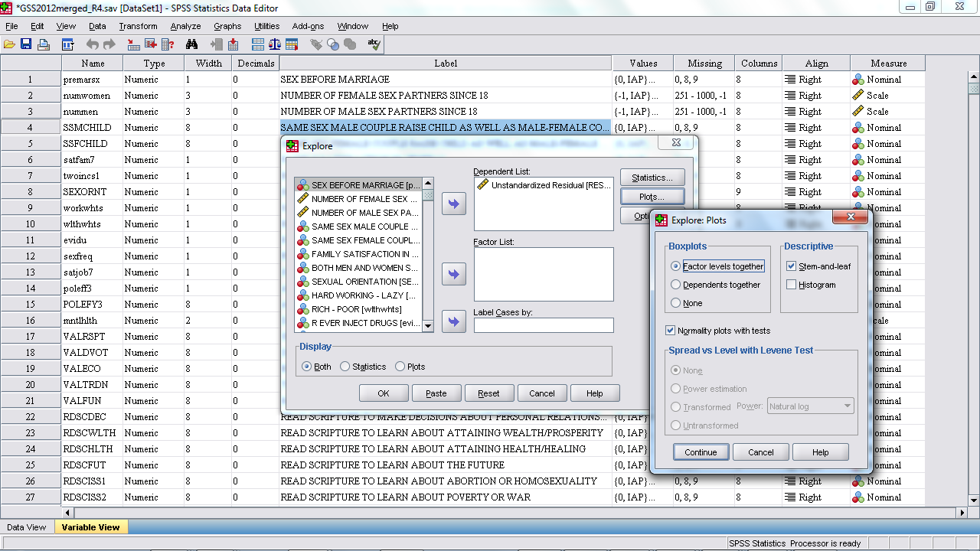Click the Undo arrow icon
Viewport: 980px width, 551px height.
tap(93, 44)
